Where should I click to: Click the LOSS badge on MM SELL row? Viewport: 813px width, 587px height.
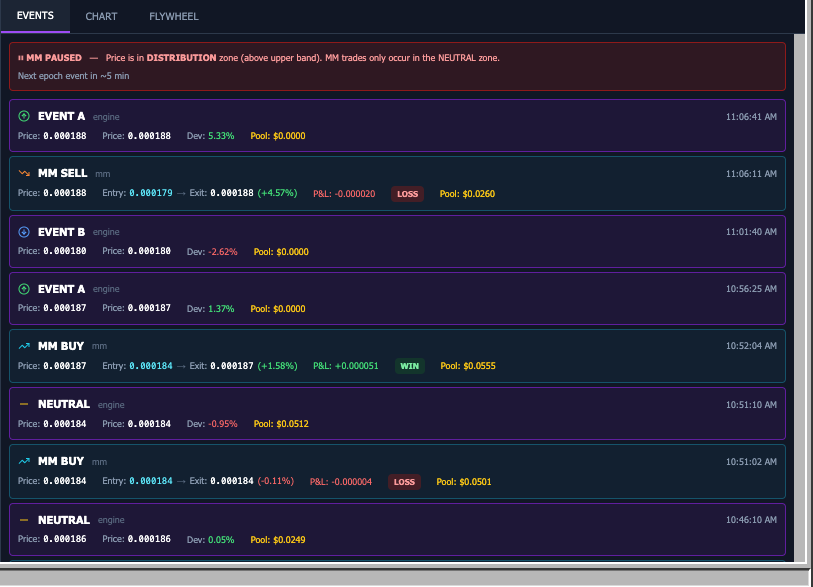pos(408,194)
